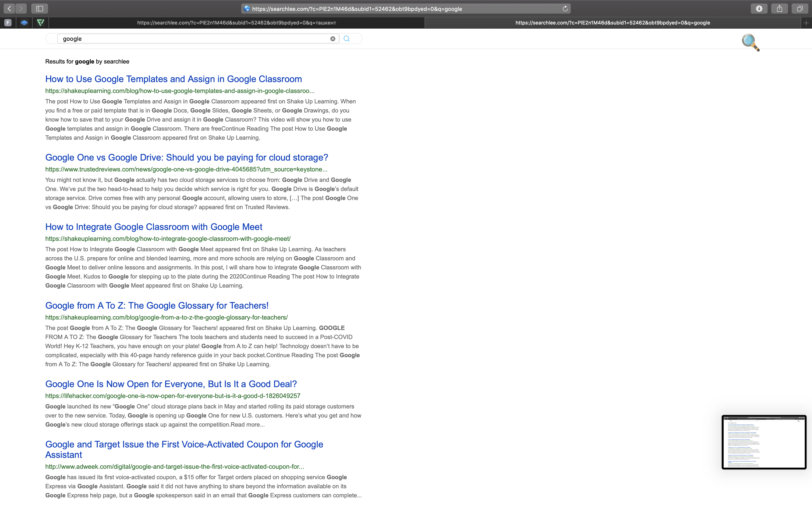Open shakeuplearning integrate-google-classroom URL

pos(168,239)
